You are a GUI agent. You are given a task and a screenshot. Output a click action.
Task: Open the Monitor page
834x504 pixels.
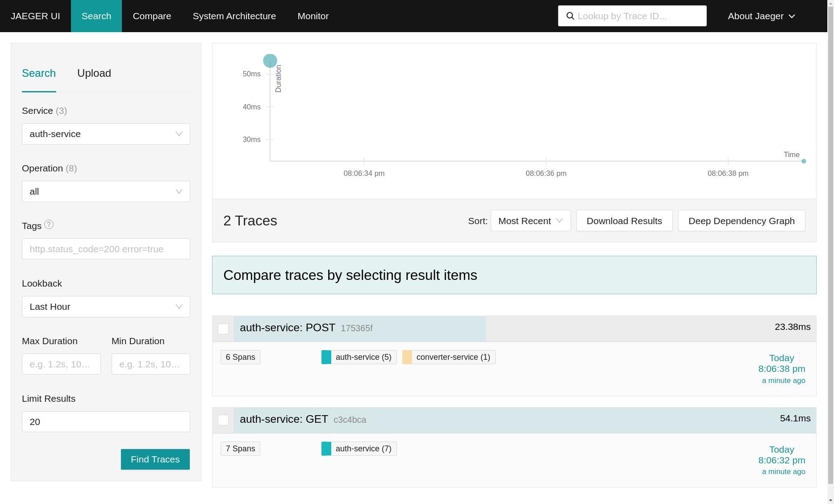point(313,16)
